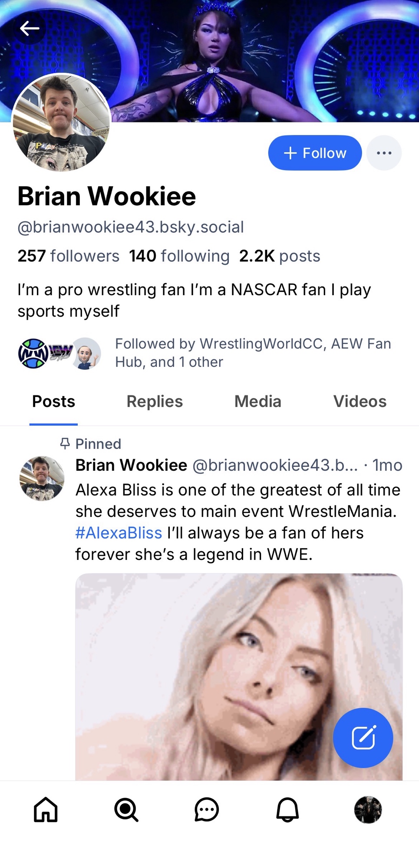Open the Chat messages icon

(207, 810)
